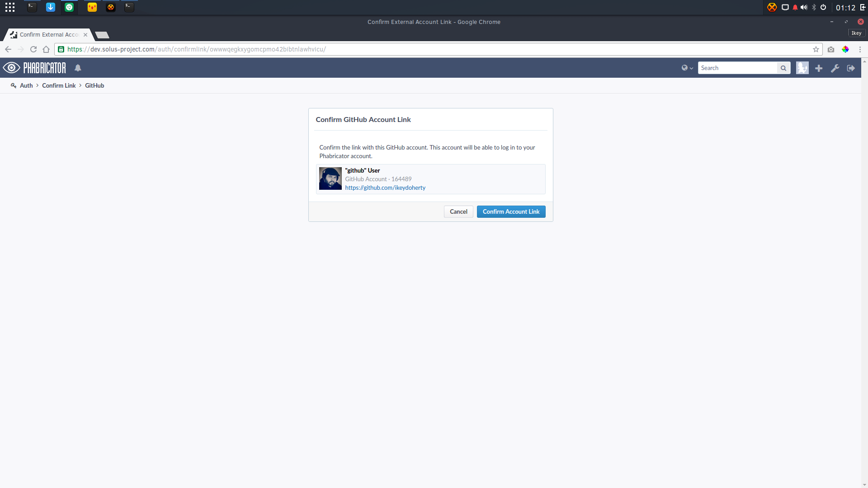Viewport: 868px width, 488px height.
Task: Open the yellow app icon in panel
Action: pos(92,7)
